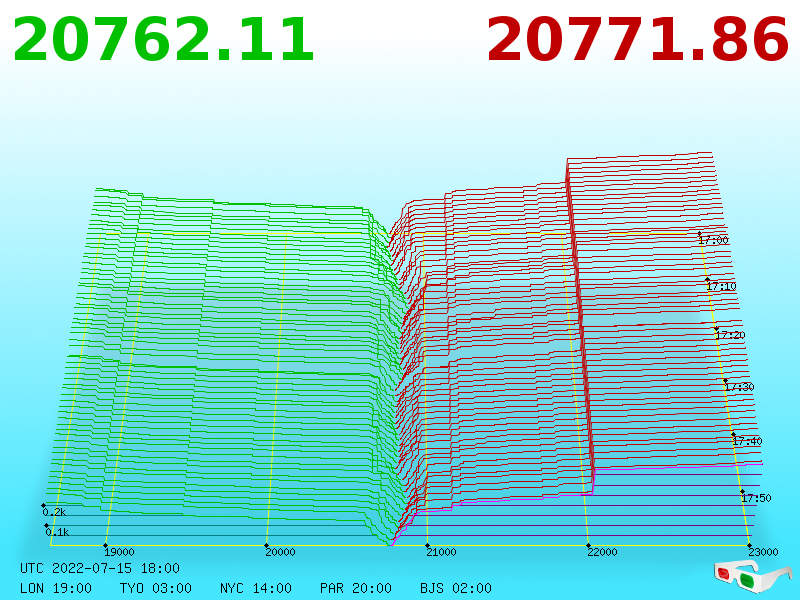
Task: Click the 17:10 time axis marker
Action: (x=721, y=286)
